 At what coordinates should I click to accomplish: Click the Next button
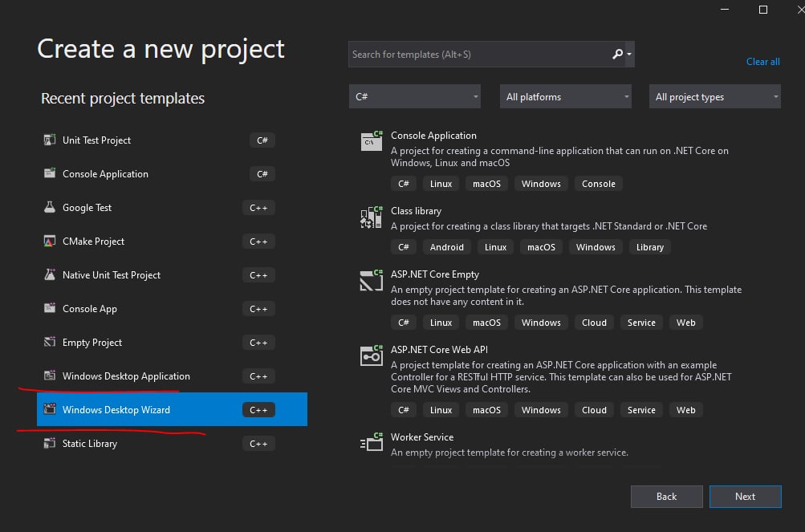pos(746,497)
